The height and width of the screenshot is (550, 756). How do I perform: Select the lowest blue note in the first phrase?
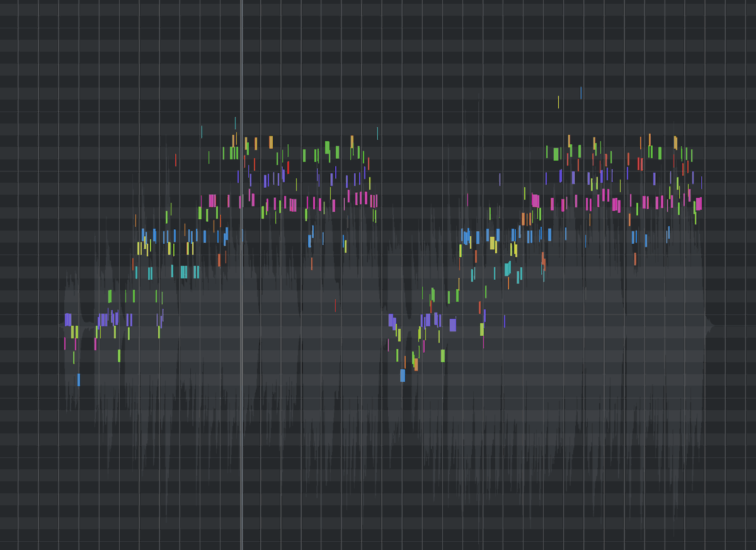[79, 379]
